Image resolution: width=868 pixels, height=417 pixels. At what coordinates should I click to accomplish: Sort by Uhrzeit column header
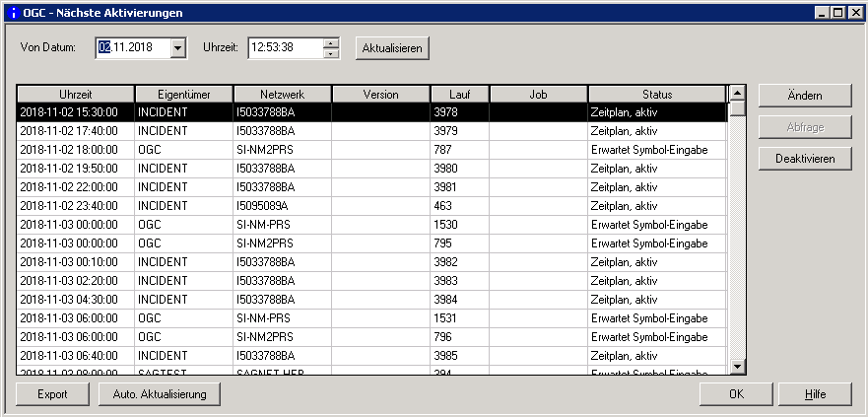pos(75,94)
